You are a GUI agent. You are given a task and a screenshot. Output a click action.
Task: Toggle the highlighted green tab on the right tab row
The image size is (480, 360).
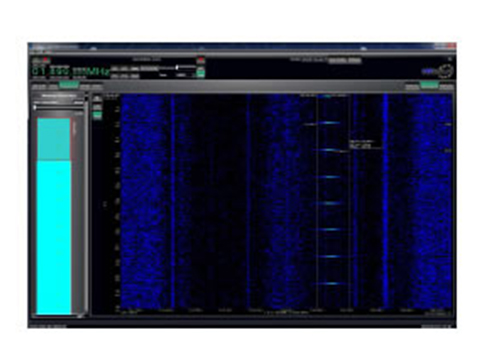[429, 86]
